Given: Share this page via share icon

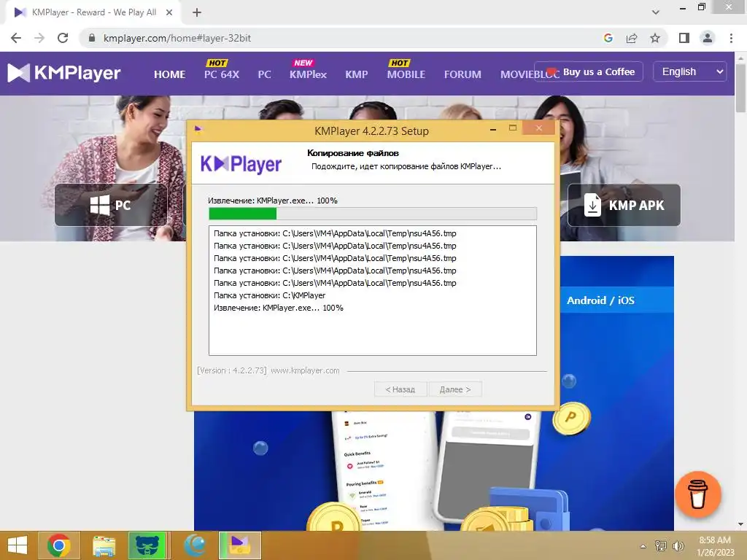Looking at the screenshot, I should (x=632, y=38).
